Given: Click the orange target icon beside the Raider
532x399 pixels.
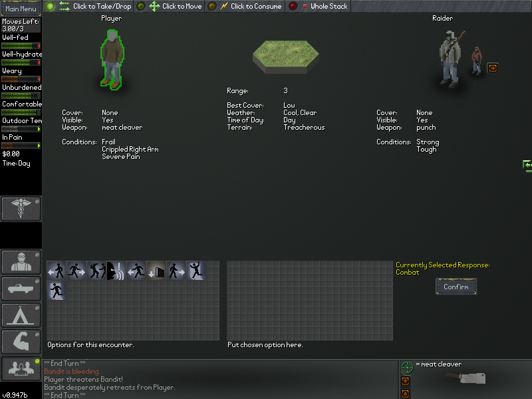Looking at the screenshot, I should tap(492, 68).
